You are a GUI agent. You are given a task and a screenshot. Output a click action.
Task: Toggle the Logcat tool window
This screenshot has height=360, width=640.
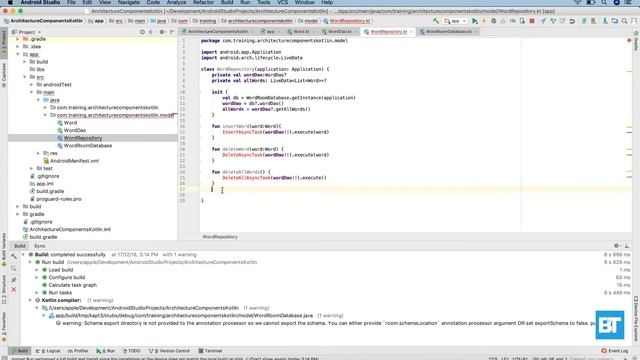point(48,351)
